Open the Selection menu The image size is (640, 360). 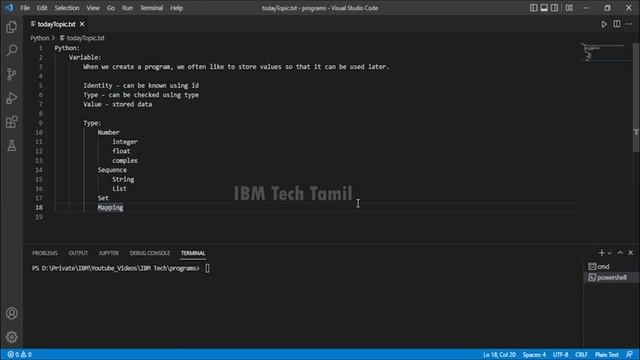click(67, 8)
